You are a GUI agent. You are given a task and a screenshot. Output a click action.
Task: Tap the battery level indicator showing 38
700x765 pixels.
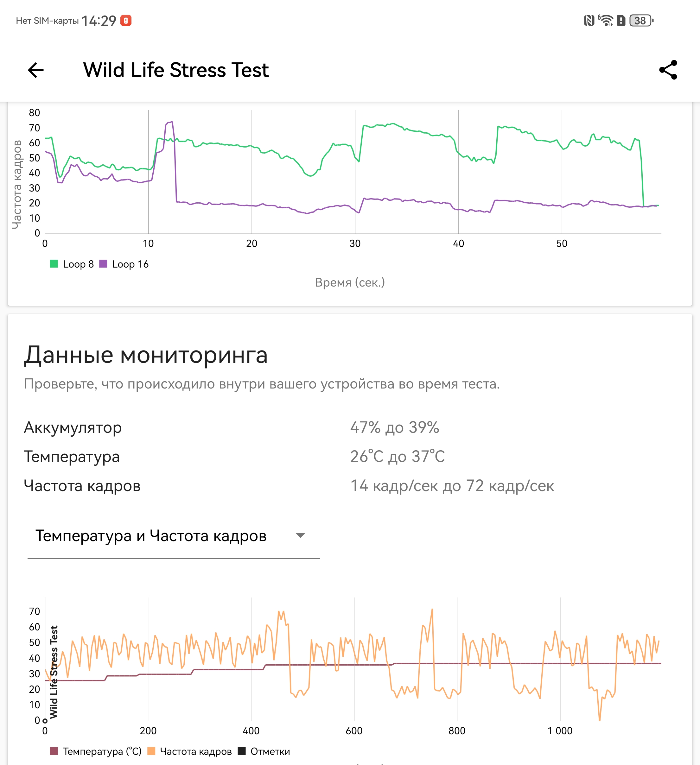tap(641, 21)
